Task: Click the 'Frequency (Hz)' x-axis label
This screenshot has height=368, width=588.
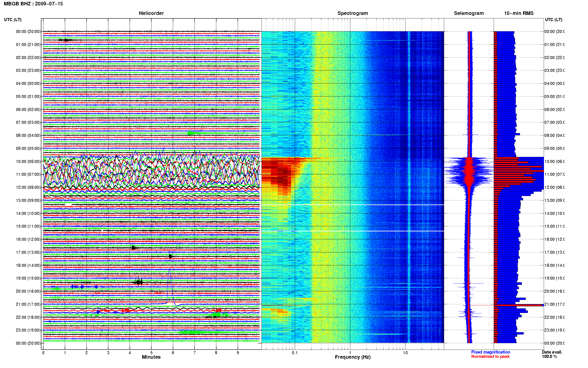Action: 353,357
